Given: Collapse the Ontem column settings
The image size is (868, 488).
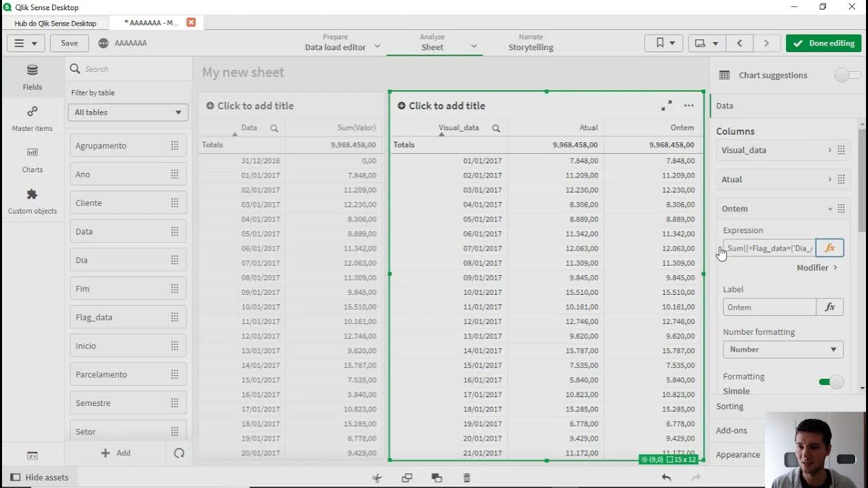Looking at the screenshot, I should [x=783, y=208].
